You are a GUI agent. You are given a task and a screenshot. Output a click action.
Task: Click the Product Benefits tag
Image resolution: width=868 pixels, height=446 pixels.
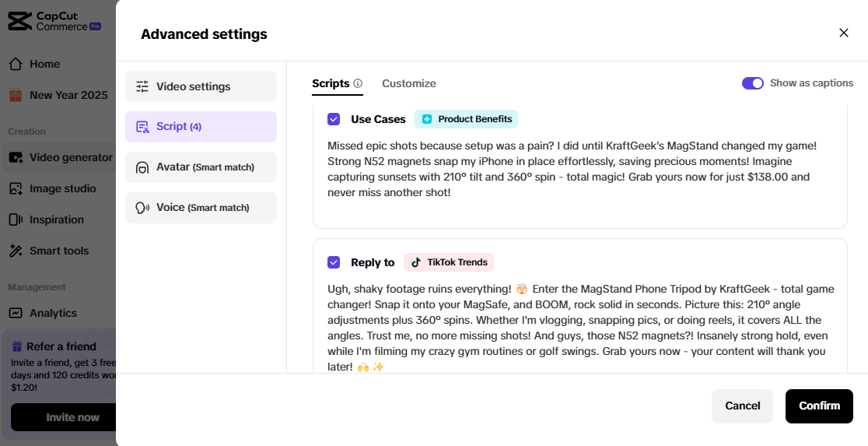[466, 119]
